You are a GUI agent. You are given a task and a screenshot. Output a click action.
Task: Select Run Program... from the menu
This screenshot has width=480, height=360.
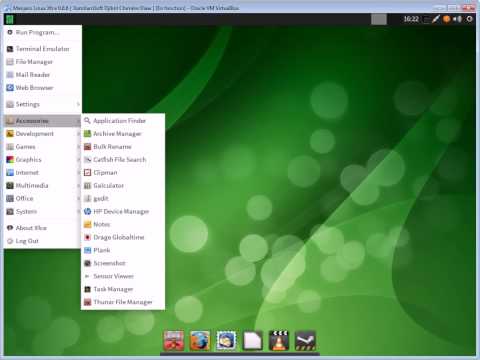point(43,32)
